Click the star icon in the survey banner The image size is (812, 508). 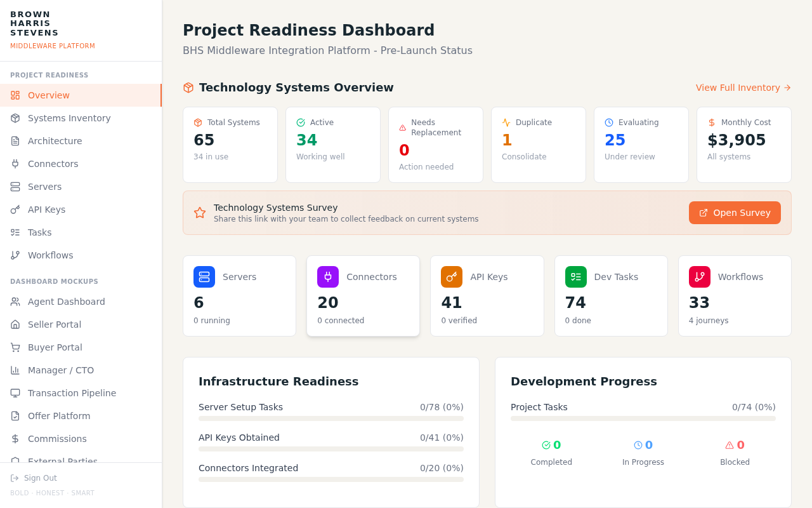click(200, 213)
